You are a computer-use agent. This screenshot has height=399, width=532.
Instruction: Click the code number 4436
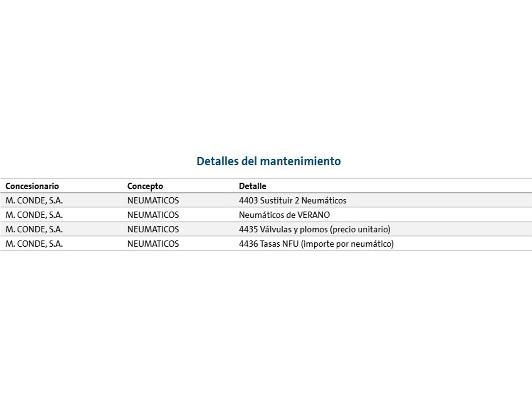pos(248,244)
